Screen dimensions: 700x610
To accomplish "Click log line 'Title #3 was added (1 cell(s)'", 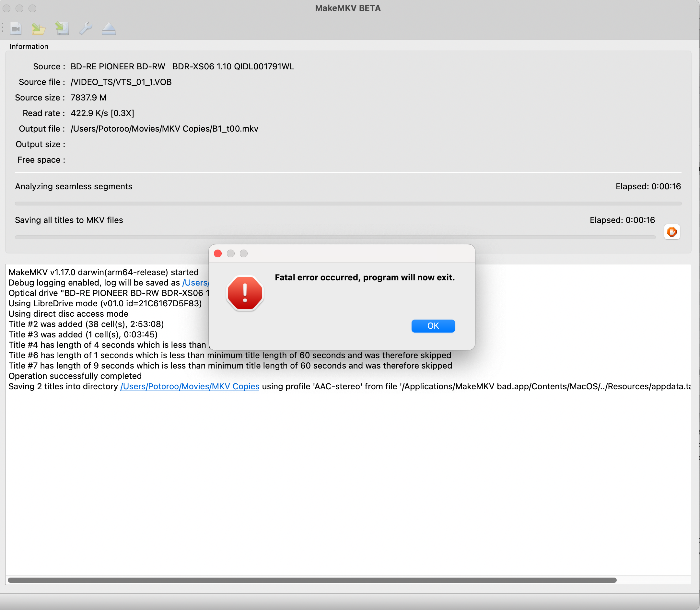I will [83, 334].
